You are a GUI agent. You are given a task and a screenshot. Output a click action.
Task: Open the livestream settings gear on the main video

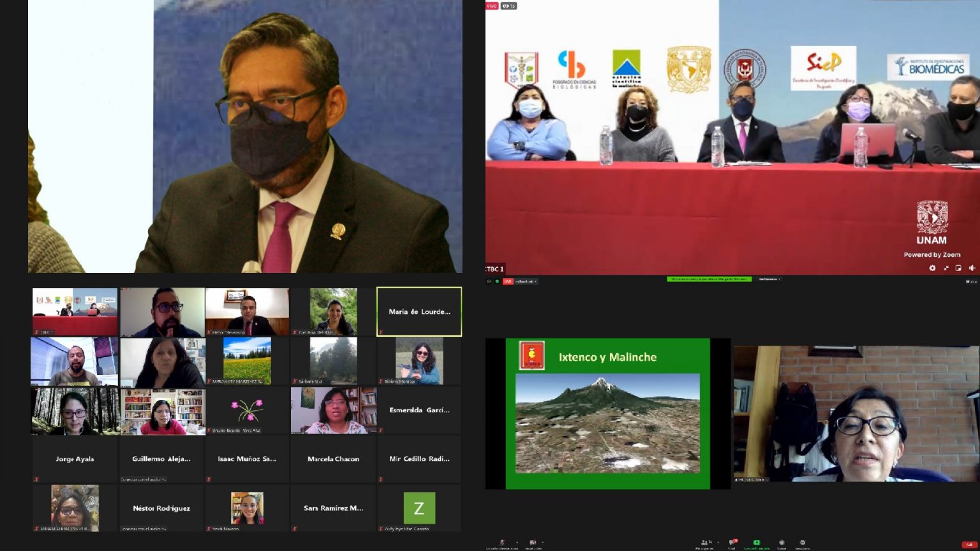click(x=933, y=267)
